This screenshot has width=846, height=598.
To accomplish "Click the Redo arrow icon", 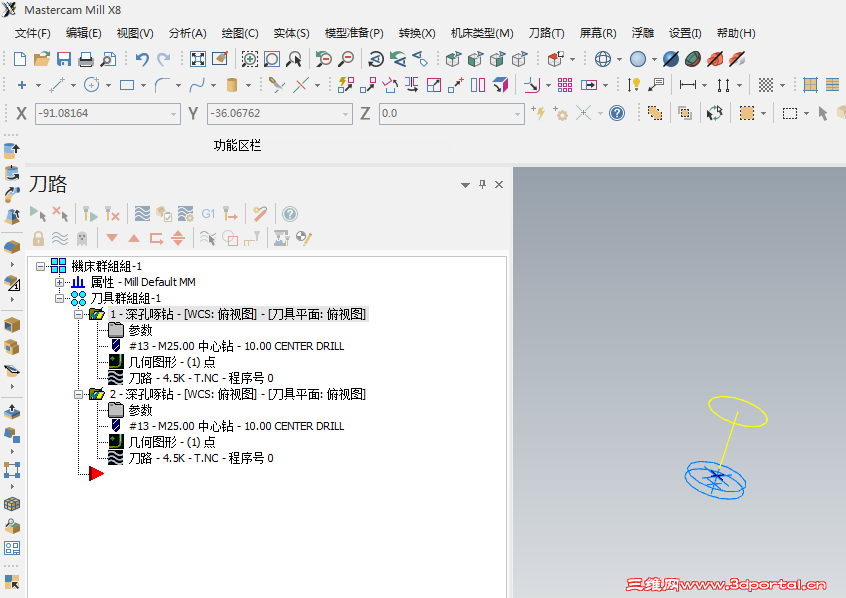I will [x=163, y=59].
